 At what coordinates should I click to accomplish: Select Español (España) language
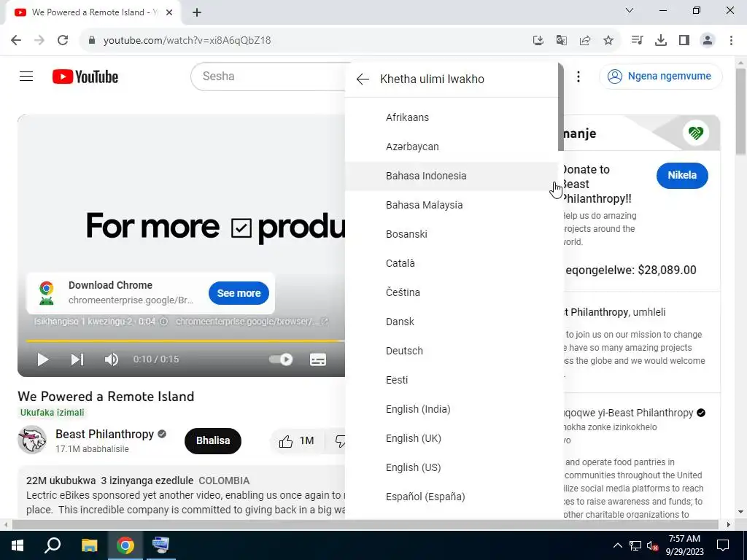pos(451,497)
